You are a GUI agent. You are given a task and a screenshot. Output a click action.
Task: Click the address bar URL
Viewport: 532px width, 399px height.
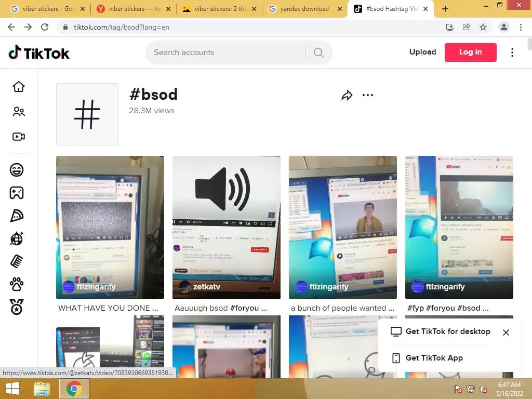(x=122, y=27)
